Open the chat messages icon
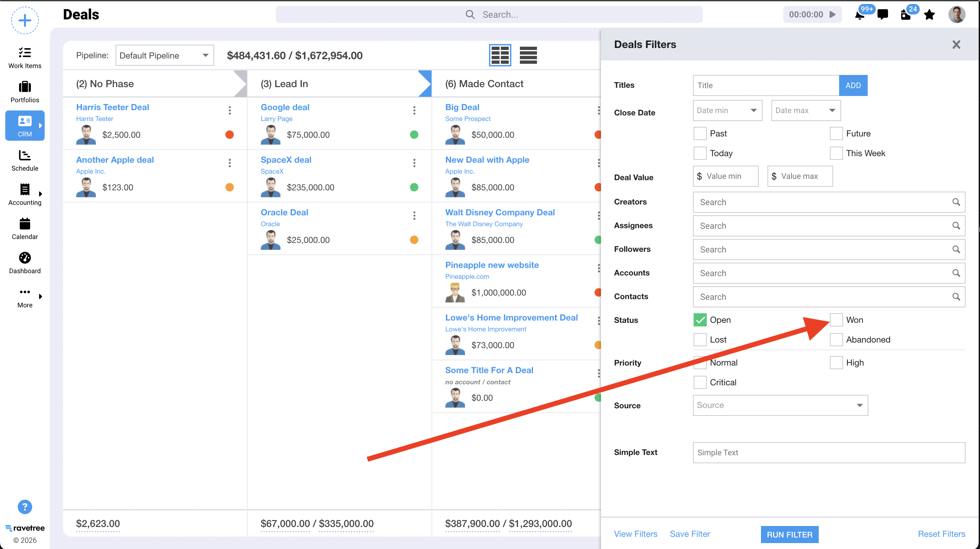 (x=882, y=15)
